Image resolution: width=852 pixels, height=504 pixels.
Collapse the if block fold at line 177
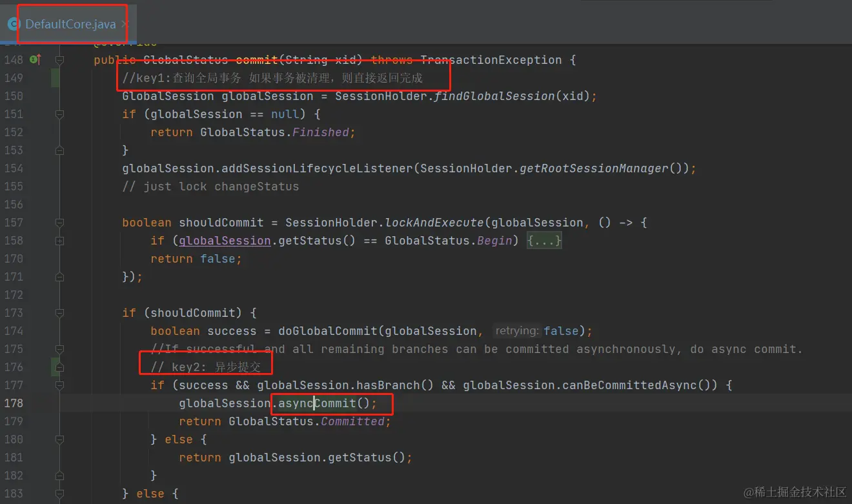(60, 385)
